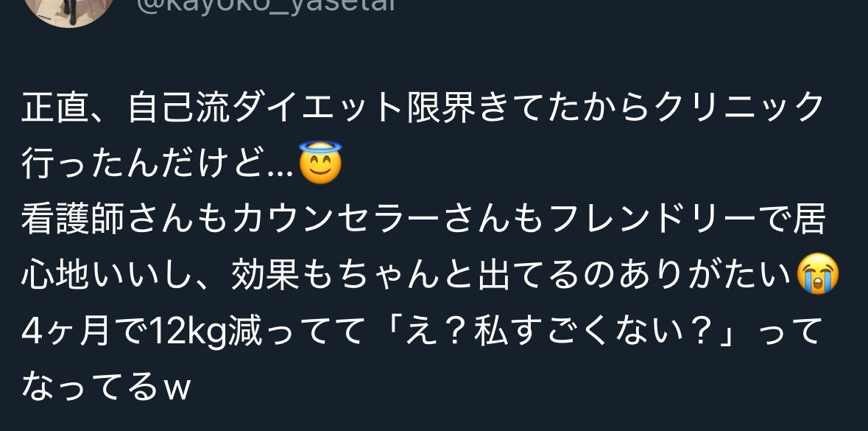Click the loudly crying face emoji
This screenshot has width=868, height=431.
818,273
